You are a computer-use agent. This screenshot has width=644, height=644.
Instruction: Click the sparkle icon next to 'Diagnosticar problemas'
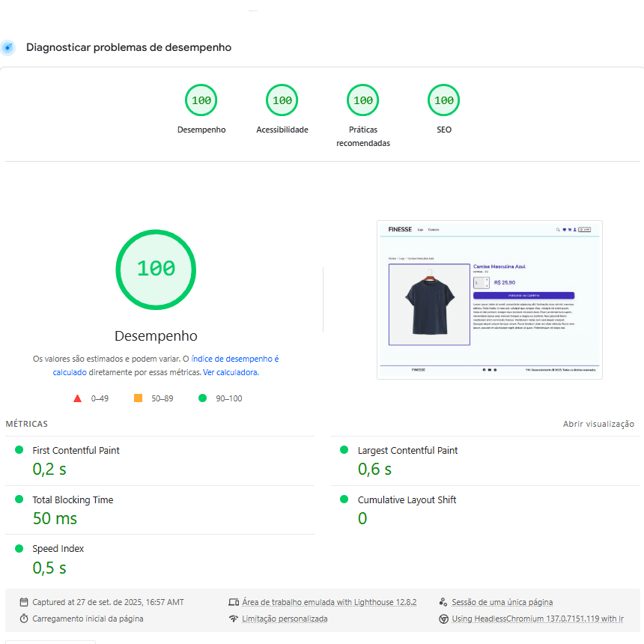[7, 47]
